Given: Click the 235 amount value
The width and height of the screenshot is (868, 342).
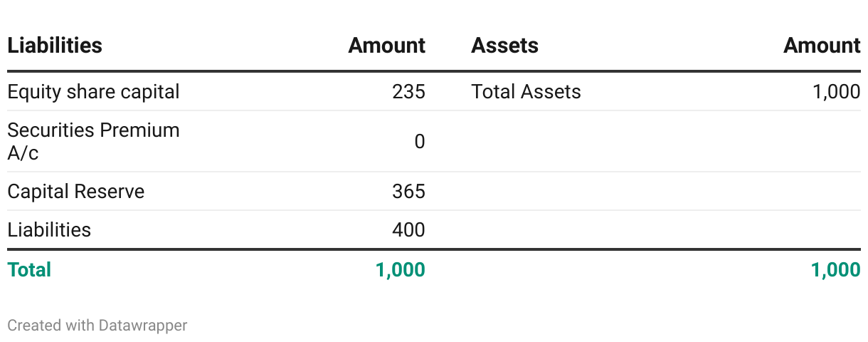Looking at the screenshot, I should [x=408, y=92].
